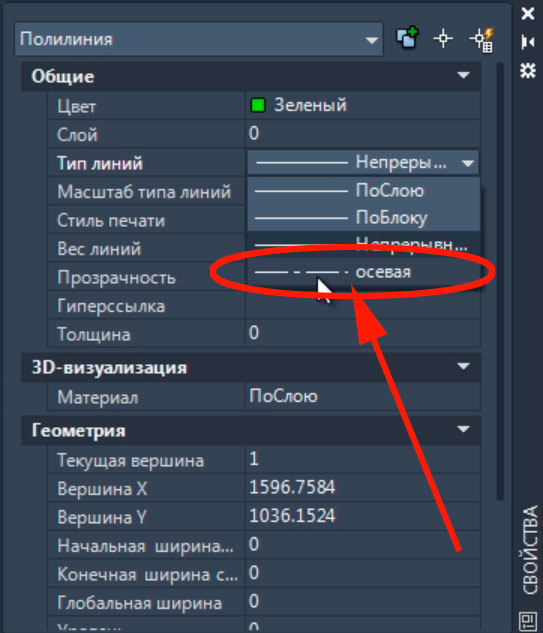Click the Properties panel vertical scrollbar
Screen dimensions: 543x633
tap(500, 281)
